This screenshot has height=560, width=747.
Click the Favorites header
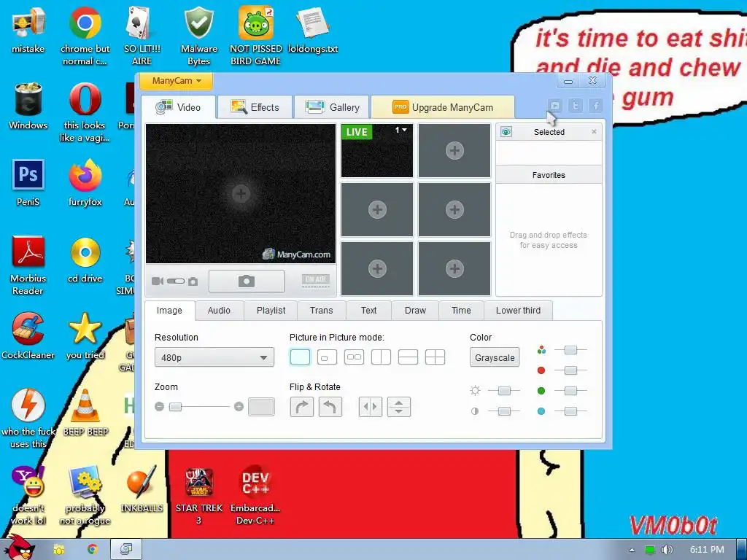coord(549,175)
